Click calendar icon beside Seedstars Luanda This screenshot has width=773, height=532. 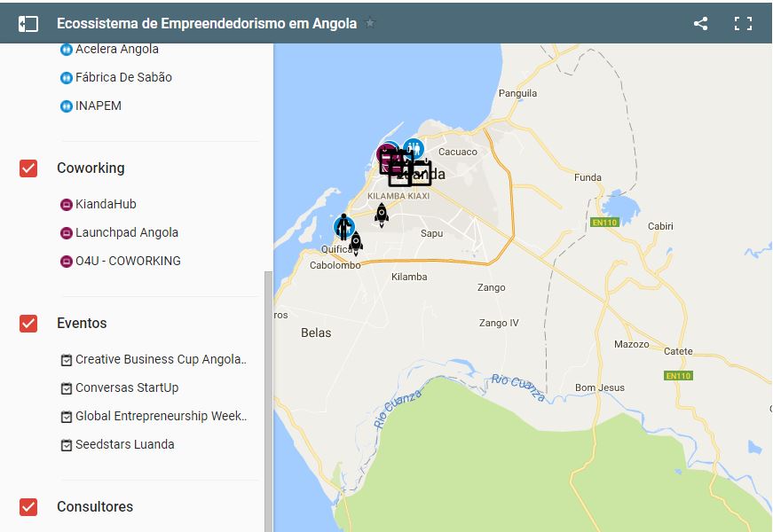(66, 445)
